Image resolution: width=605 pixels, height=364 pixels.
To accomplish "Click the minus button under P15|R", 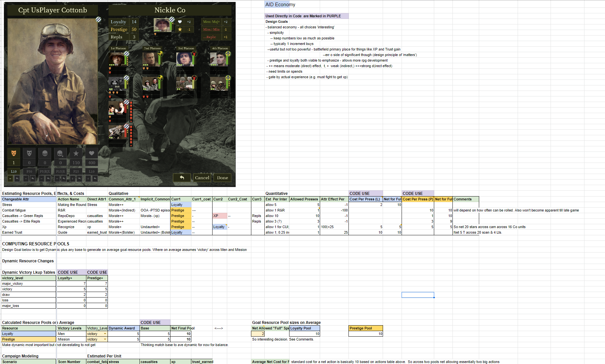I will [57, 178].
